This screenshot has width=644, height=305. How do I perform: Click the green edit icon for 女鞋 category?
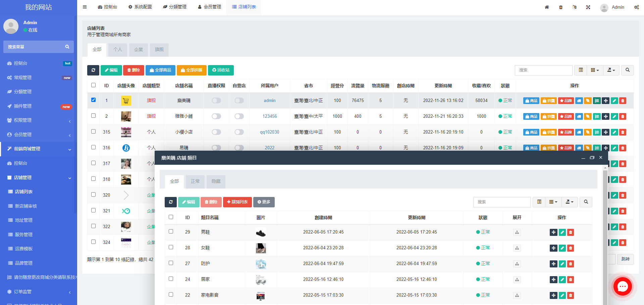click(x=562, y=248)
